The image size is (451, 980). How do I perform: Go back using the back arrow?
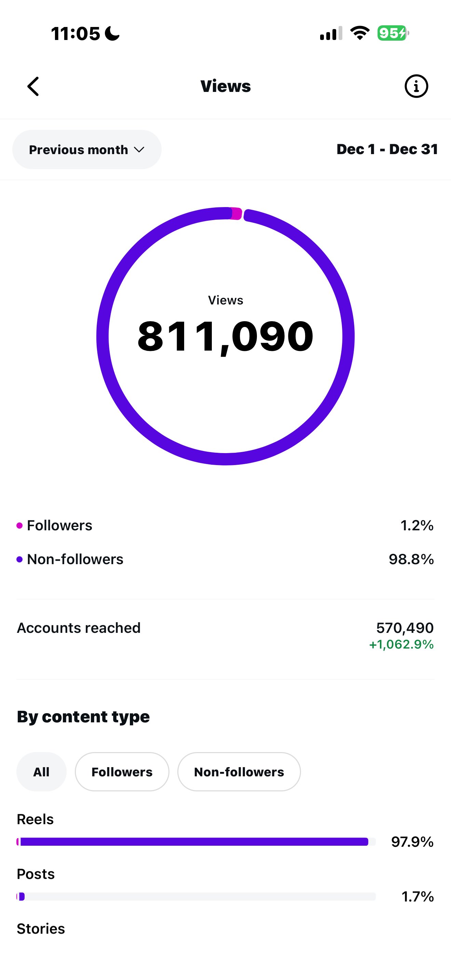point(33,86)
